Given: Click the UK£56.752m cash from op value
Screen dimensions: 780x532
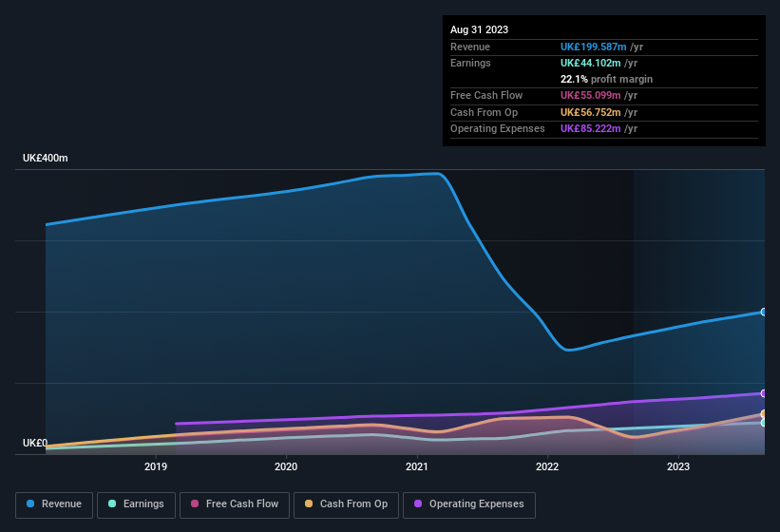Looking at the screenshot, I should tap(591, 112).
